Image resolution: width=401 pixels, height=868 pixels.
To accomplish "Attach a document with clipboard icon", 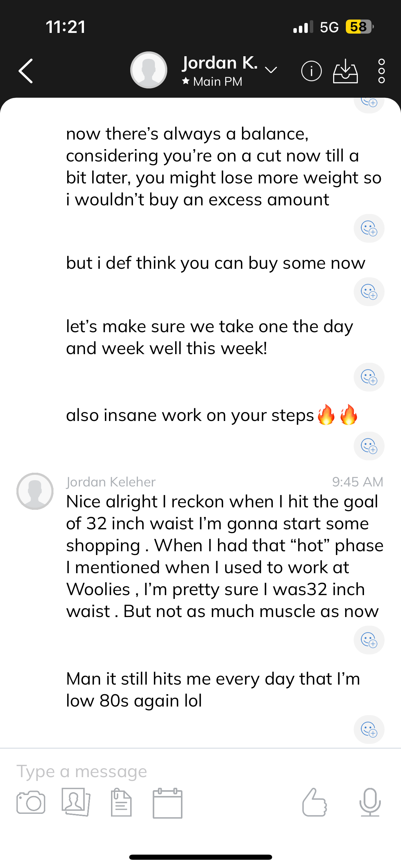I will (121, 802).
